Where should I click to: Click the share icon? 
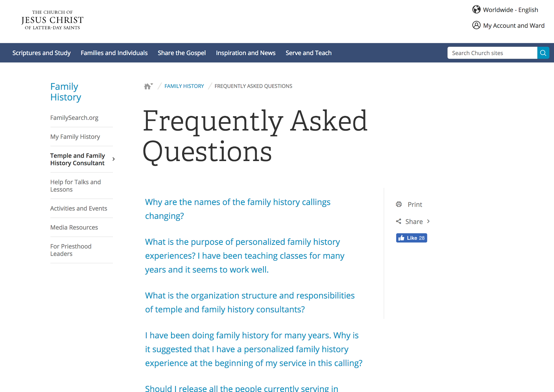[x=399, y=221]
